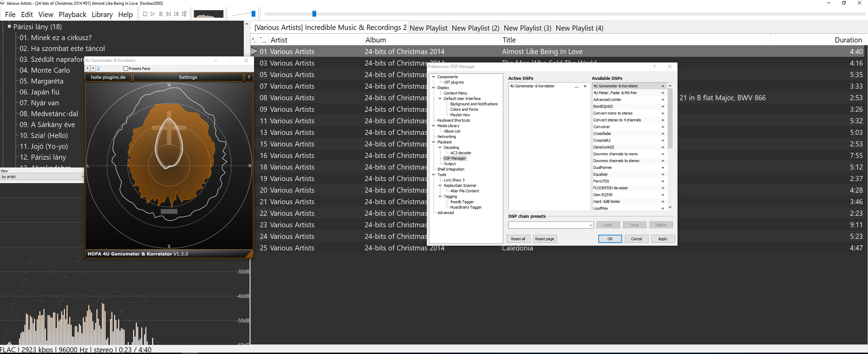Collapse the Components tree node

pos(434,77)
